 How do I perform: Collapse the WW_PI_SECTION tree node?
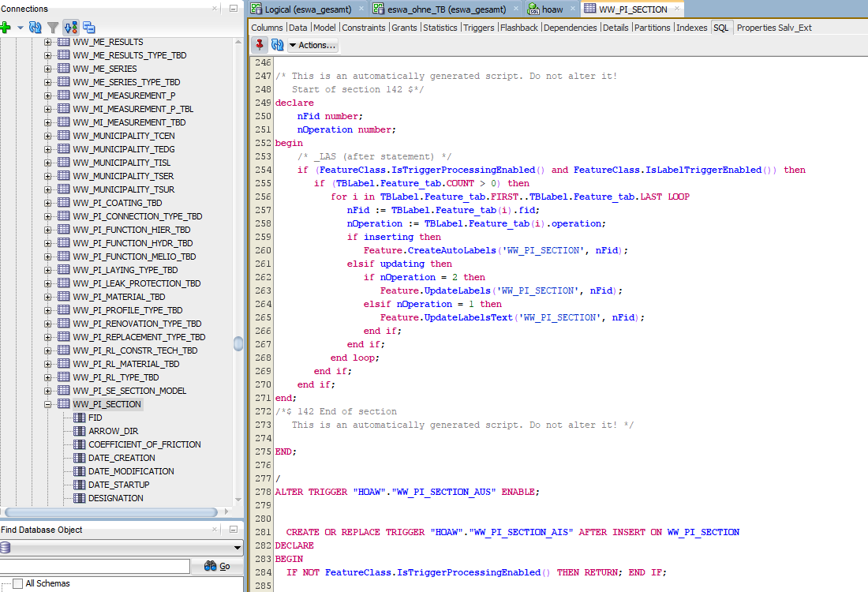[47, 403]
